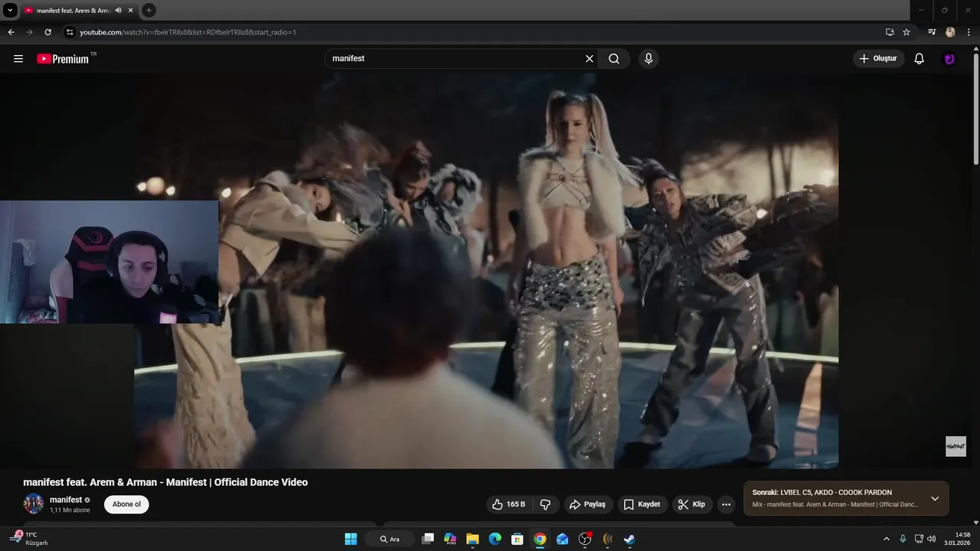Start voice search with microphone

coord(648,59)
